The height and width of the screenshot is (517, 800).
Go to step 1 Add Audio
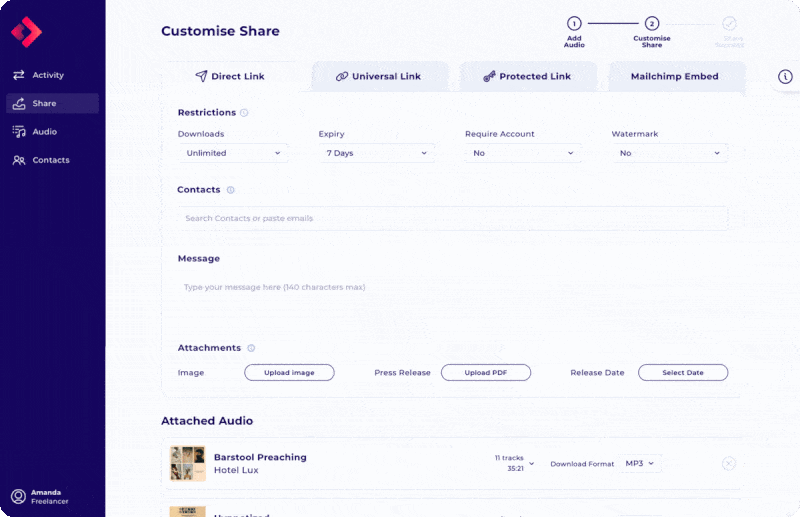(x=574, y=31)
